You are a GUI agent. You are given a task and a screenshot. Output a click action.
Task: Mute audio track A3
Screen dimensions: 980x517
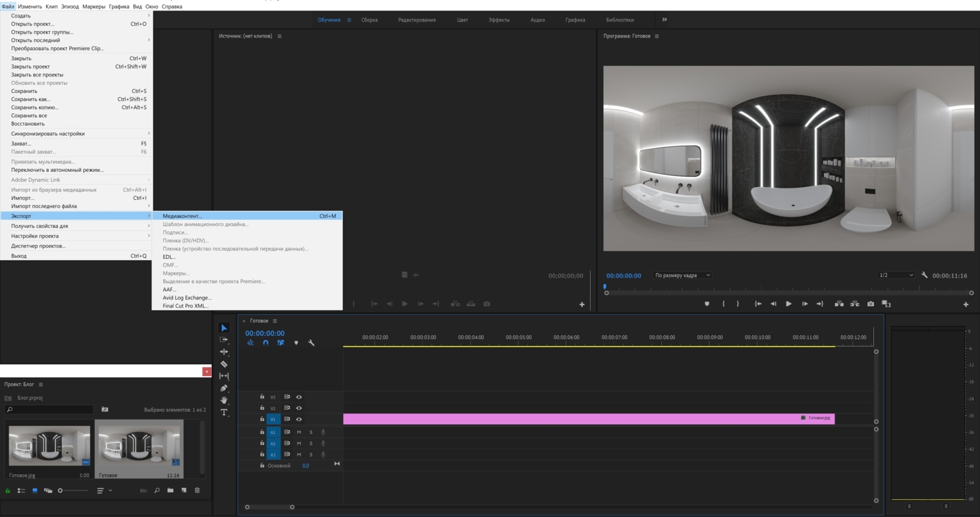(x=299, y=454)
